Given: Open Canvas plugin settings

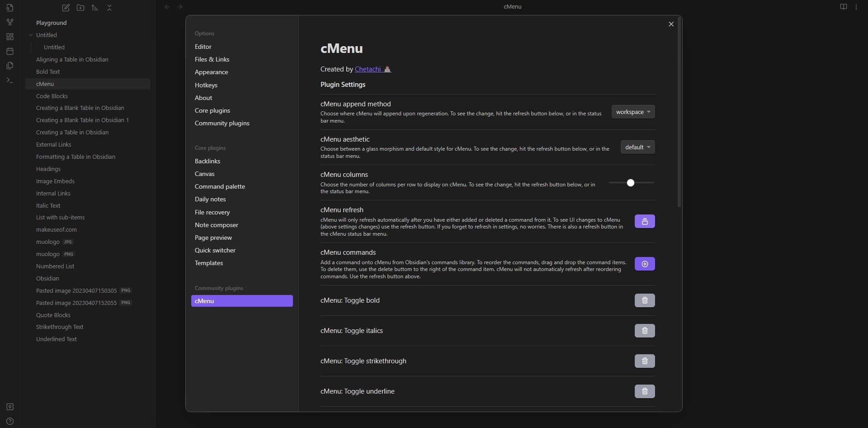Looking at the screenshot, I should [242, 174].
